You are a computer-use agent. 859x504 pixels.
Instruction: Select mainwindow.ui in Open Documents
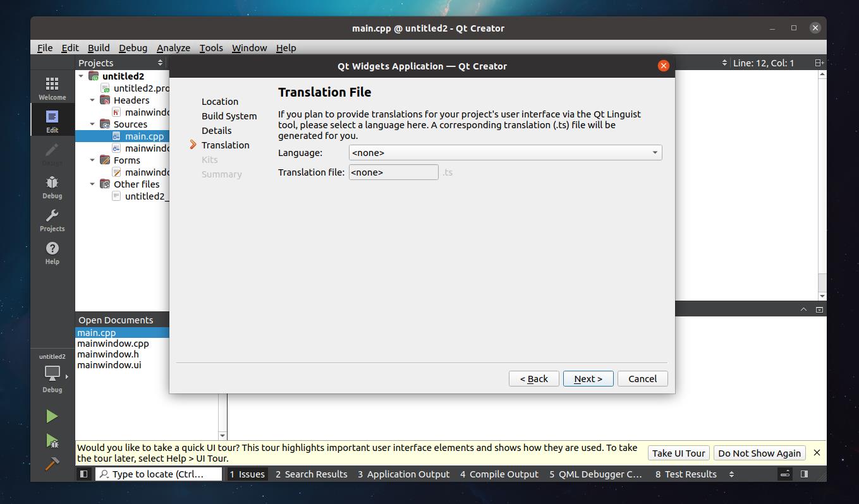(x=109, y=365)
